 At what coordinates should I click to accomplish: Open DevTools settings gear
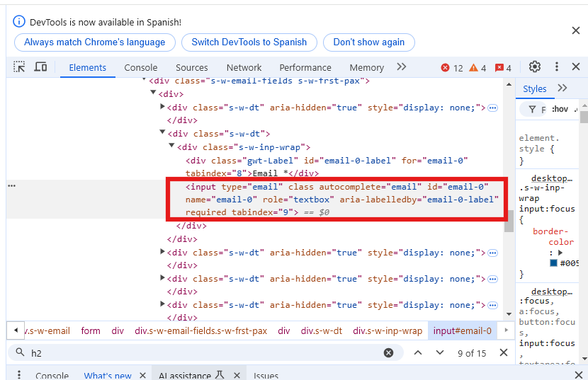click(x=535, y=67)
